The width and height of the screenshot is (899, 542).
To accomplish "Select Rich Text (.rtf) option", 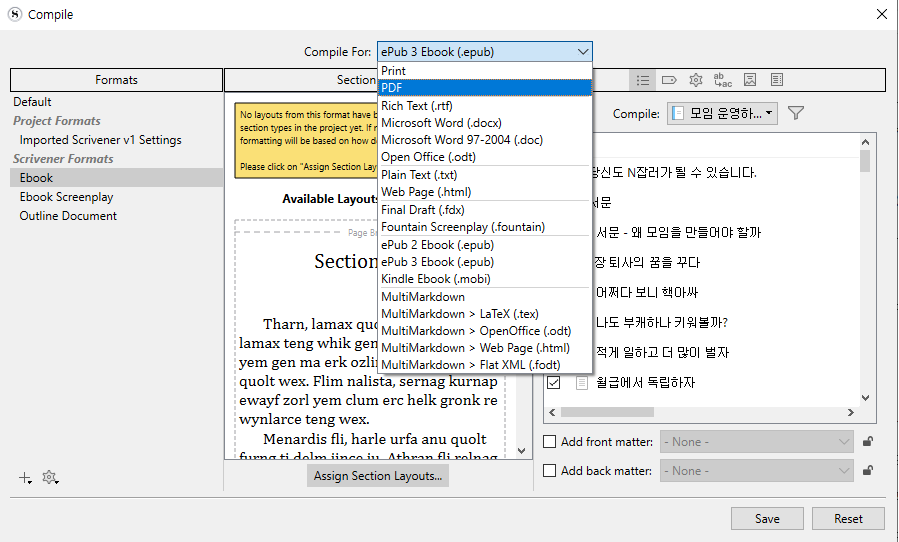I will point(484,106).
